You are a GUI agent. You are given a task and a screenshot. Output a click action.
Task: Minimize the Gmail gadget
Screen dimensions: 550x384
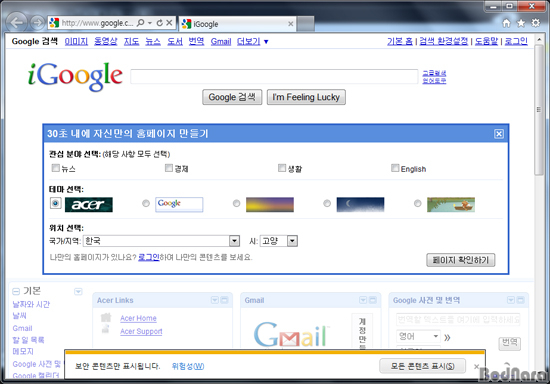373,300
